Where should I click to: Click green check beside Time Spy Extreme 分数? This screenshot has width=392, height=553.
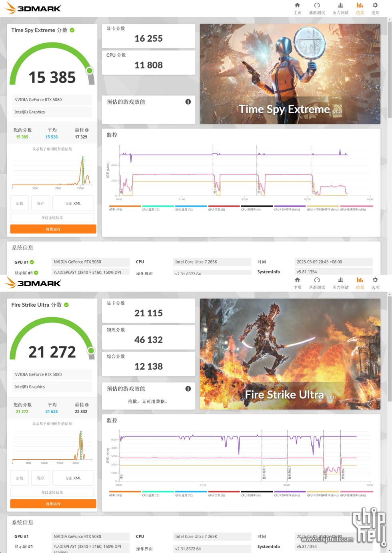tap(72, 30)
